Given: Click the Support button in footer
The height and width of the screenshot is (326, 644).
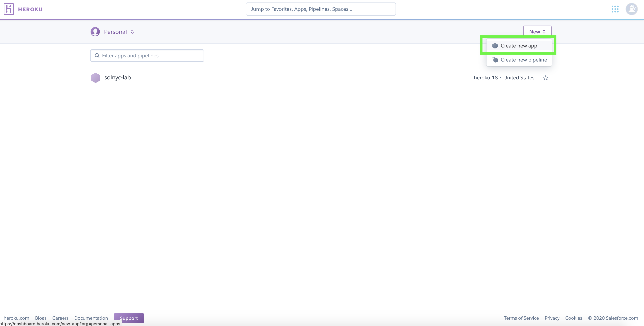Looking at the screenshot, I should pyautogui.click(x=129, y=318).
